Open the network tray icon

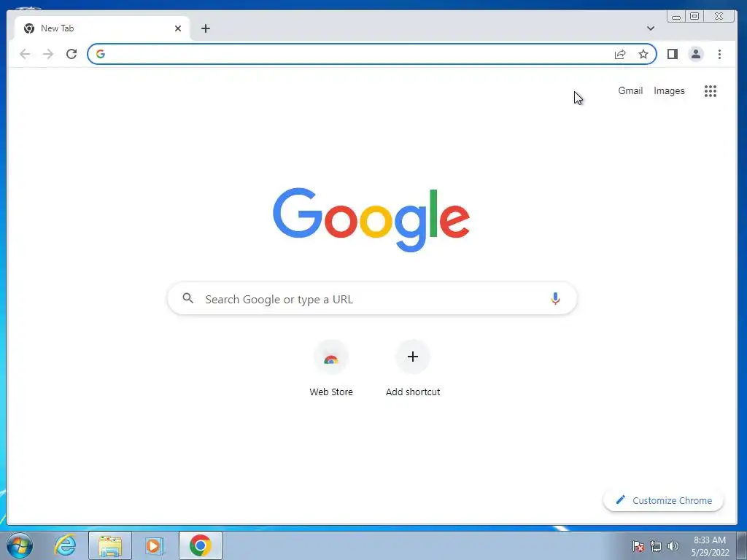pyautogui.click(x=656, y=546)
